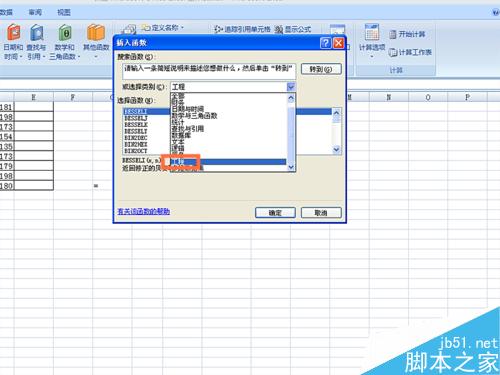The width and height of the screenshot is (500, 375).
Task: Click the cell containing 180
Action: point(7,186)
